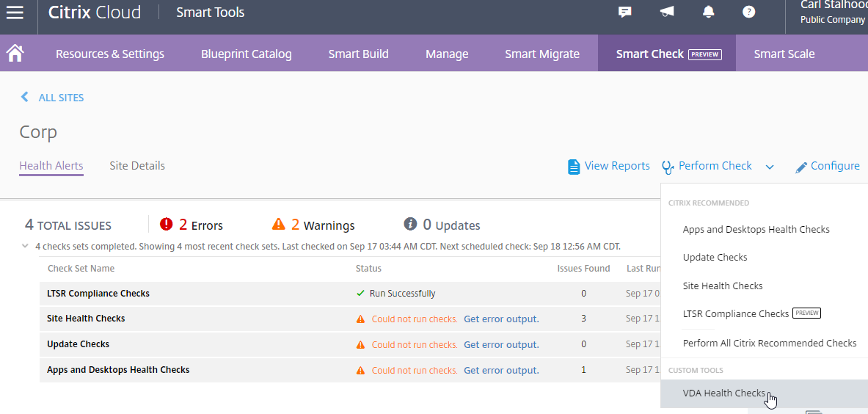868x414 pixels.
Task: Click the help question mark icon
Action: point(749,12)
